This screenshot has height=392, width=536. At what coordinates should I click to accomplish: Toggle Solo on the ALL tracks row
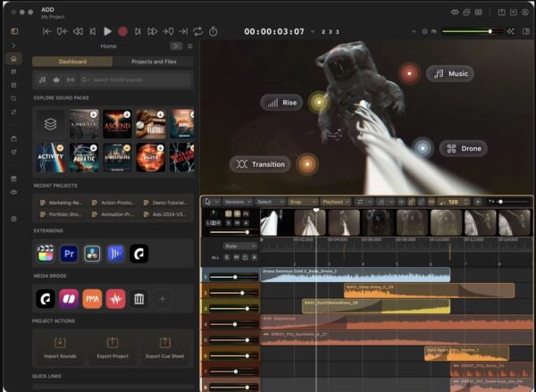227,257
